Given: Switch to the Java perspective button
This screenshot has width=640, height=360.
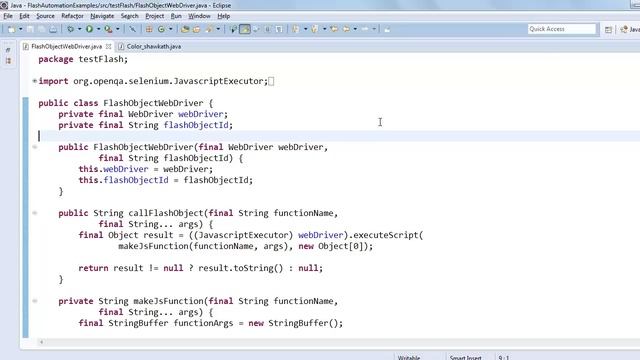Looking at the screenshot, I should click(629, 29).
